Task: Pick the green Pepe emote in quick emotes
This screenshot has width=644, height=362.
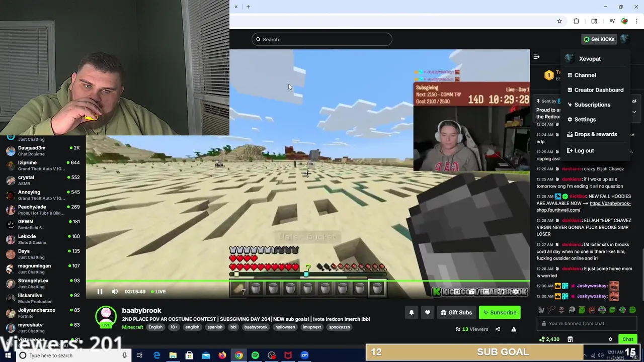Action: tap(582, 310)
